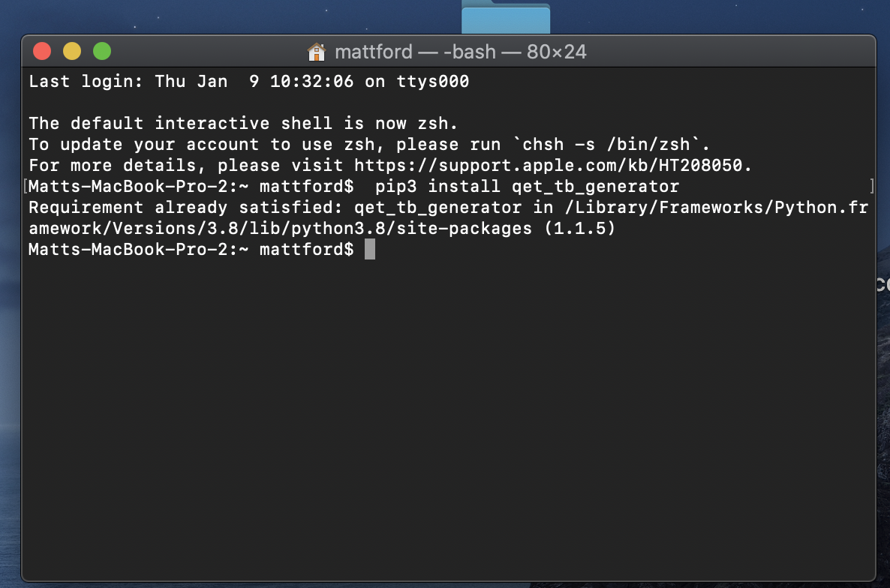
Task: Click "The default interactive shell is now zsh" line
Action: point(242,124)
